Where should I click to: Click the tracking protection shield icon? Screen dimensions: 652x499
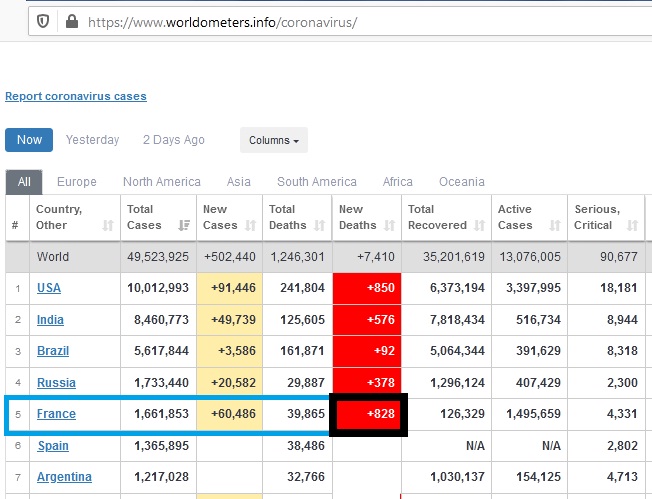(x=43, y=21)
